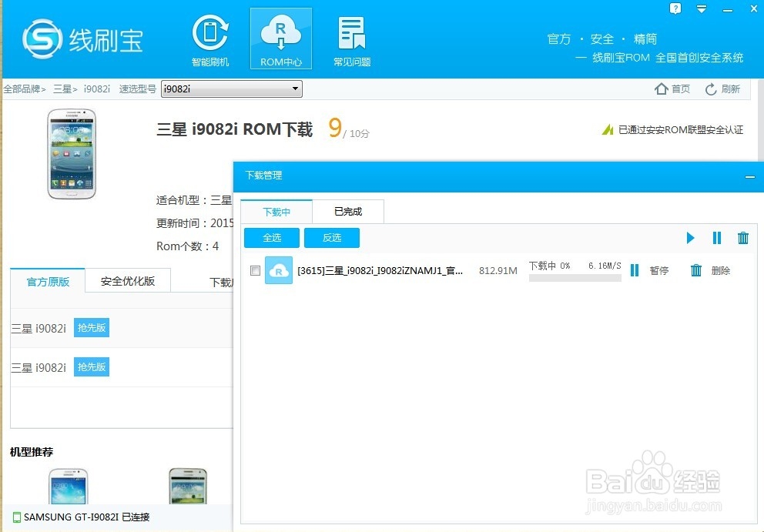764x532 pixels.
Task: Click the second 抢先版 badge
Action: (x=92, y=366)
